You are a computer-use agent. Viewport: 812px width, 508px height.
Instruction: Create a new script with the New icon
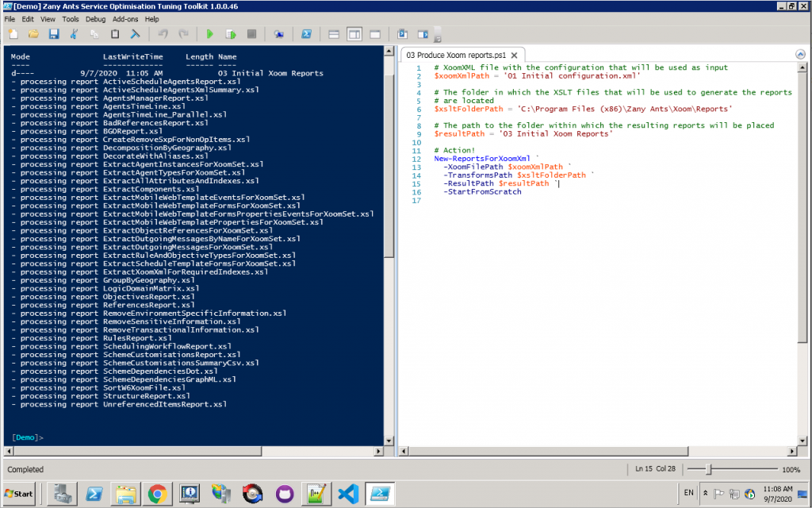click(14, 34)
